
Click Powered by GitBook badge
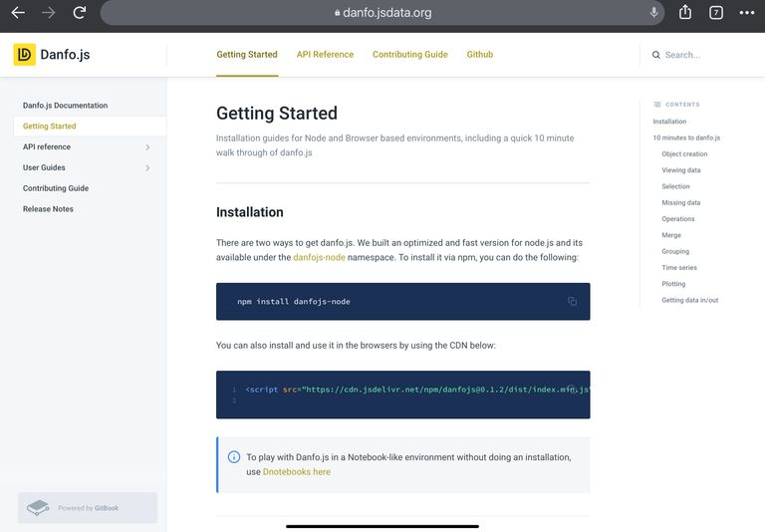click(x=88, y=508)
